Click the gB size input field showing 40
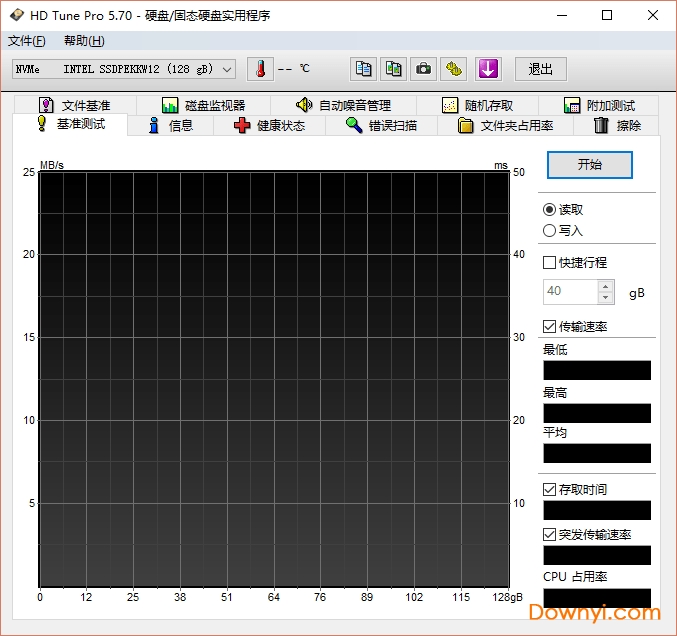Image resolution: width=677 pixels, height=636 pixels. (x=570, y=291)
